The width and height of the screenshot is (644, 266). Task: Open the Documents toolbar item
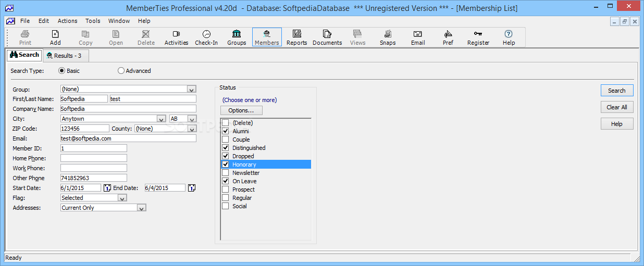click(x=327, y=37)
